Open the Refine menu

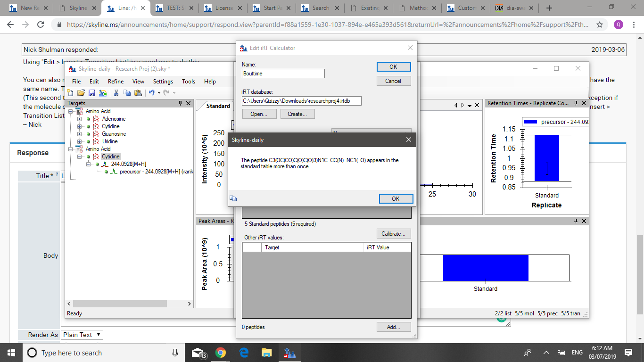coord(116,82)
